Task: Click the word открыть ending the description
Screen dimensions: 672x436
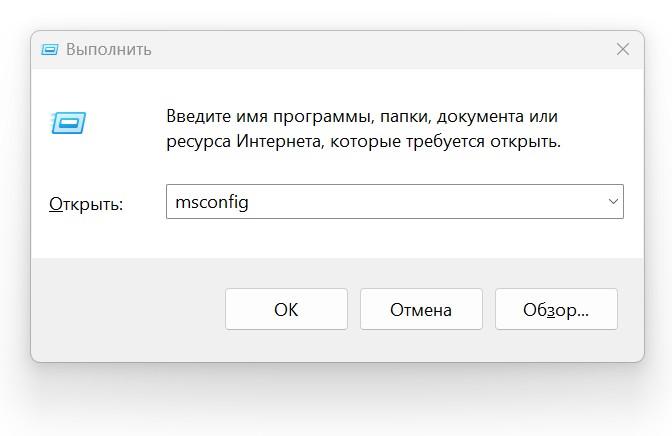Action: (525, 141)
